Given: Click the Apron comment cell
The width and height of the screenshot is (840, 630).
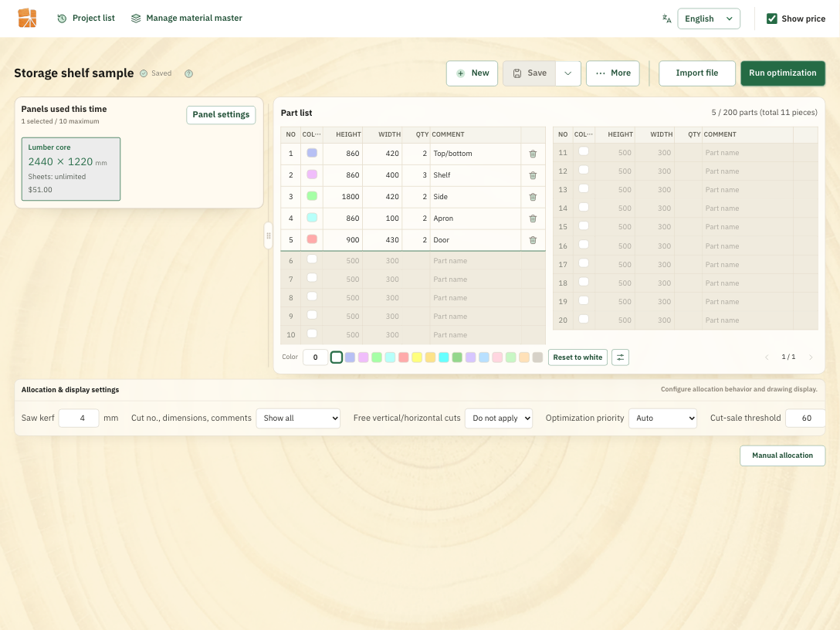Looking at the screenshot, I should coord(476,218).
